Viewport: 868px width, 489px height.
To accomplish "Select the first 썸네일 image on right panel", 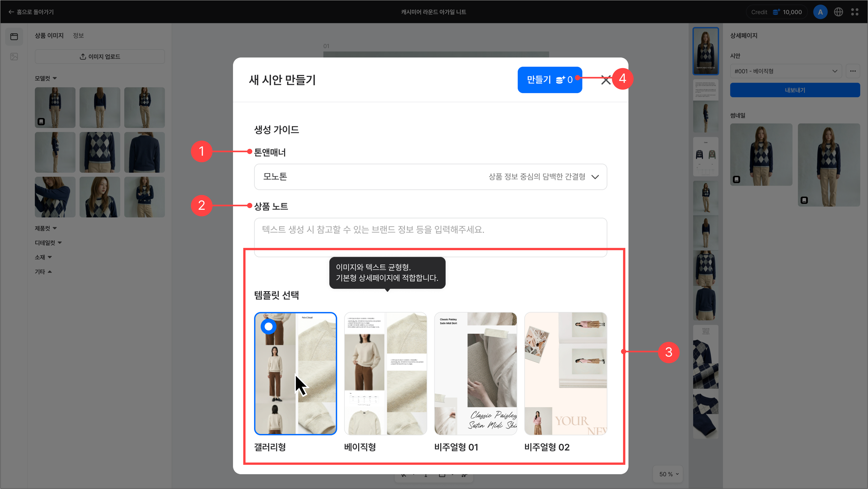I will [761, 154].
